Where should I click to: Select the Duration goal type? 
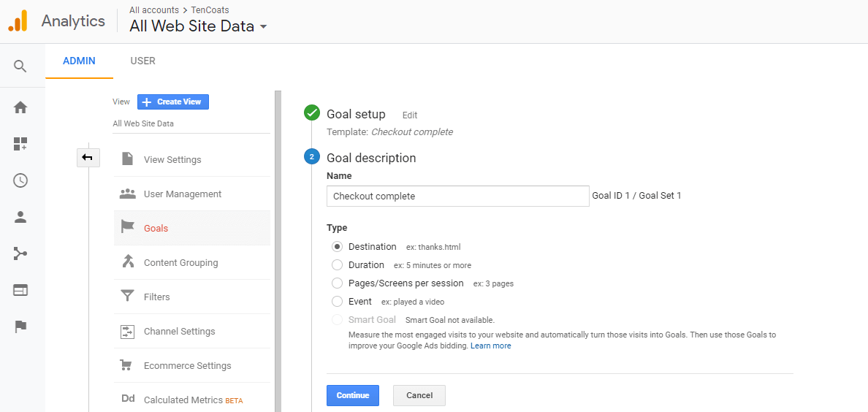337,264
